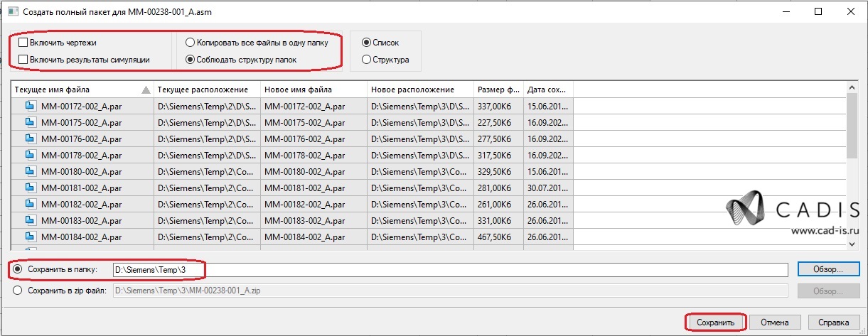Click file icon beside MM-00184-002_A.par
Viewport: 868px width, 336px height.
pyautogui.click(x=30, y=237)
